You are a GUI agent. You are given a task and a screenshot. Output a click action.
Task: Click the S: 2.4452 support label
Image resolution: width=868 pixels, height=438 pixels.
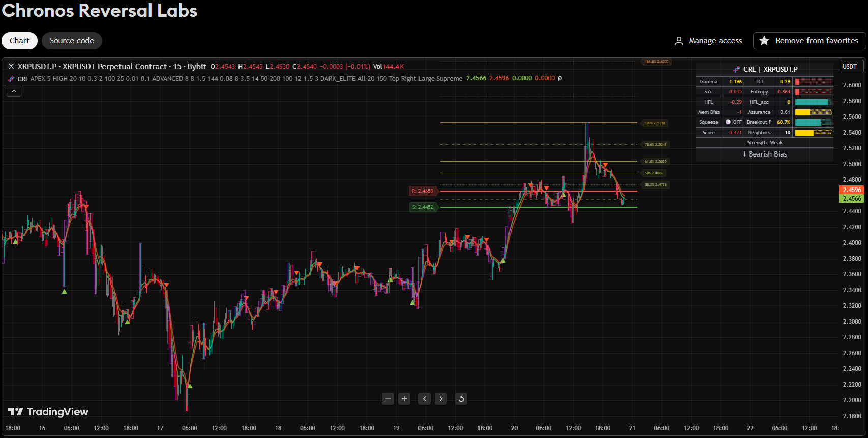[423, 207]
